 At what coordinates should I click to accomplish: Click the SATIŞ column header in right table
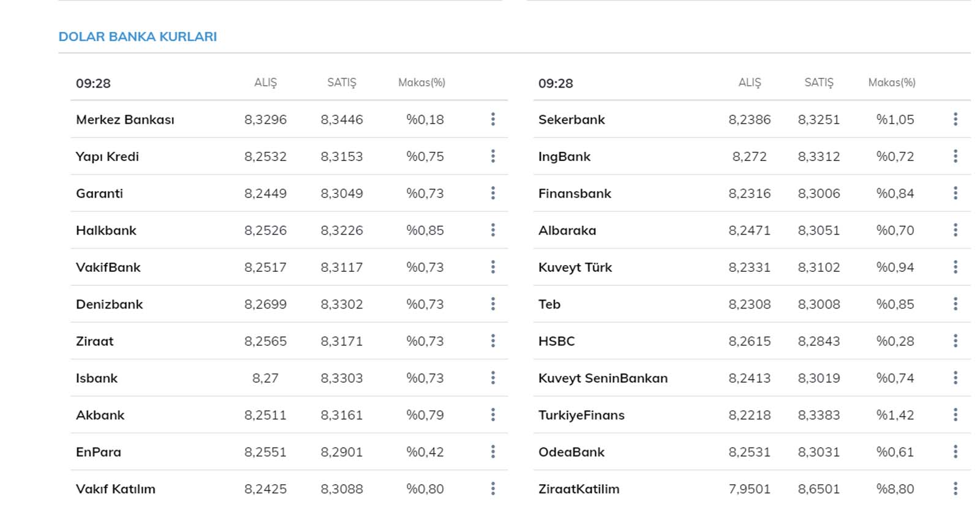(x=818, y=83)
